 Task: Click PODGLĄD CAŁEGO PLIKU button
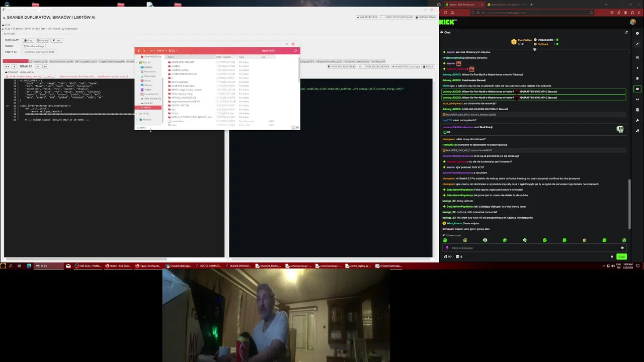coord(342,66)
